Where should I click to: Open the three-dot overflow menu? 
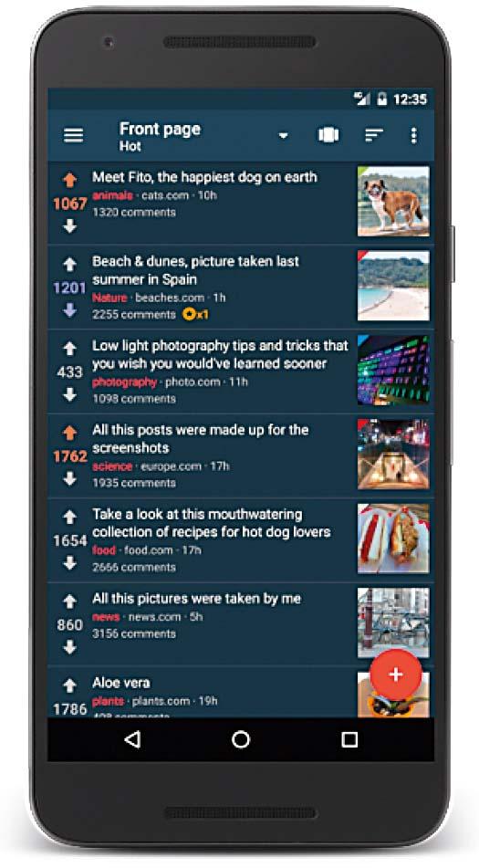coord(413,136)
